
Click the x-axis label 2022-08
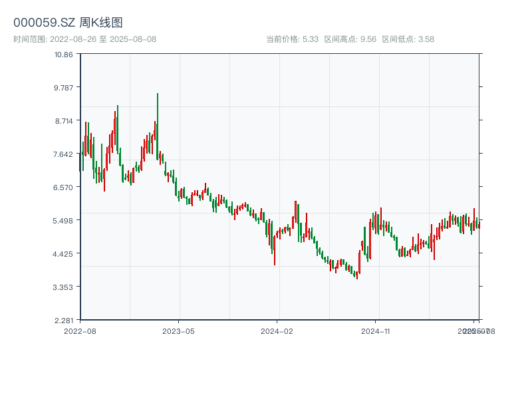click(x=80, y=331)
